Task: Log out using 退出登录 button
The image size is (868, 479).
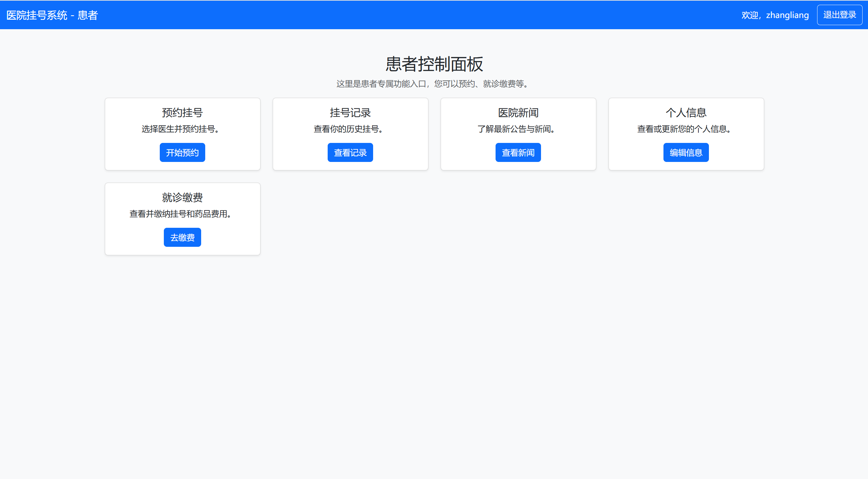Action: tap(839, 15)
